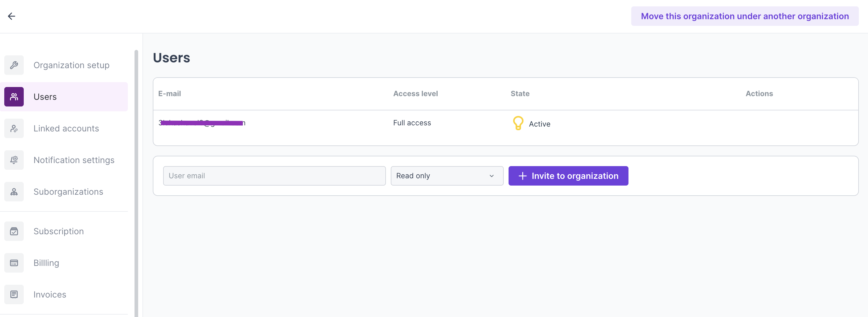
Task: Open Suborganizations page
Action: click(68, 192)
